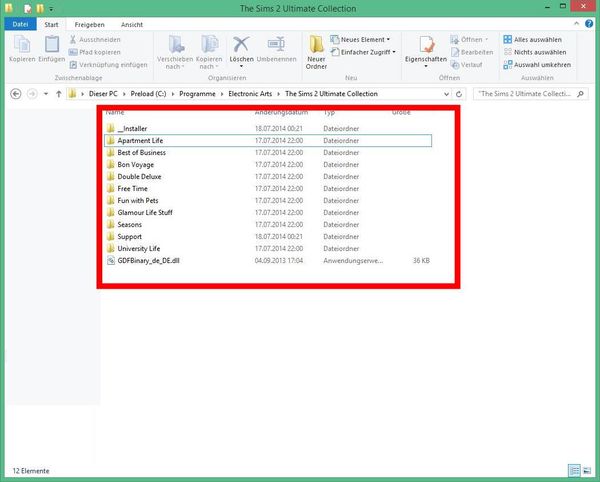Switch to the Ansicht ribbon tab
The width and height of the screenshot is (600, 482).
132,24
